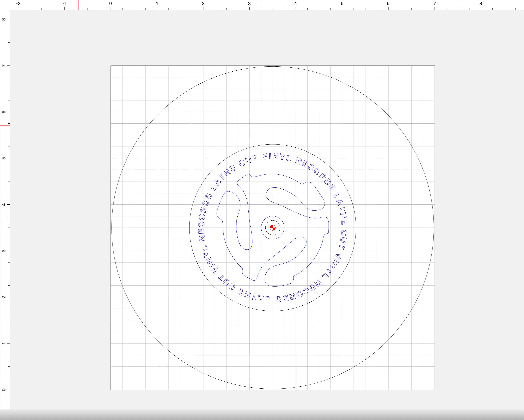The image size is (524, 420).
Task: Click the top edge of large outer circle
Action: tap(272, 66)
